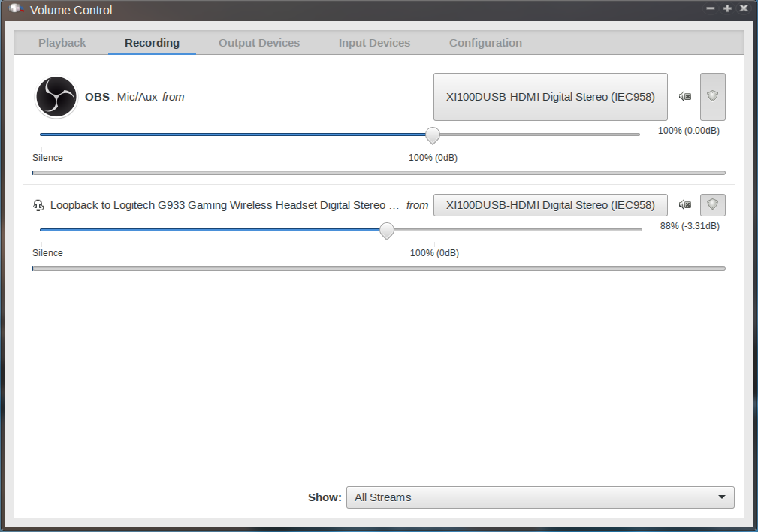Switch to the Playback tab
Screen dimensions: 758x532
(x=62, y=43)
